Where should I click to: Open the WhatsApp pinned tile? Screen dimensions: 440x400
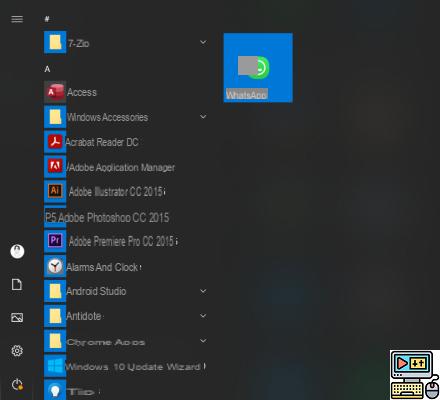click(x=258, y=68)
